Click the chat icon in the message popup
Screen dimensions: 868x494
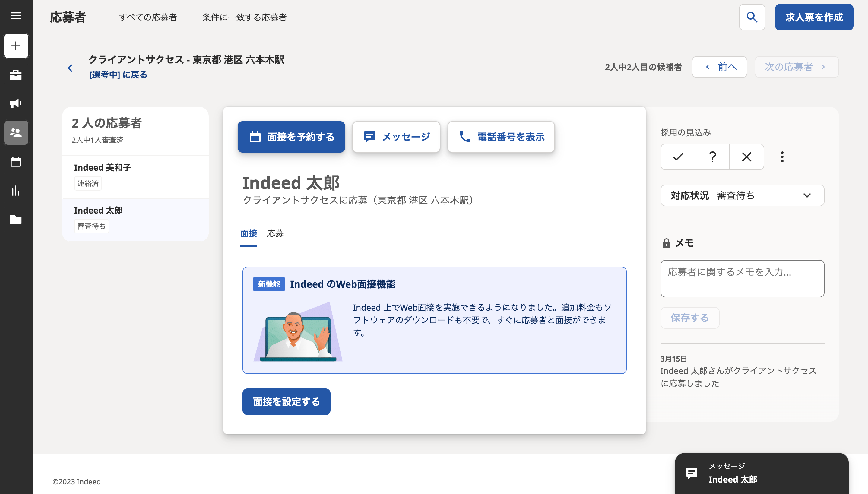point(692,473)
